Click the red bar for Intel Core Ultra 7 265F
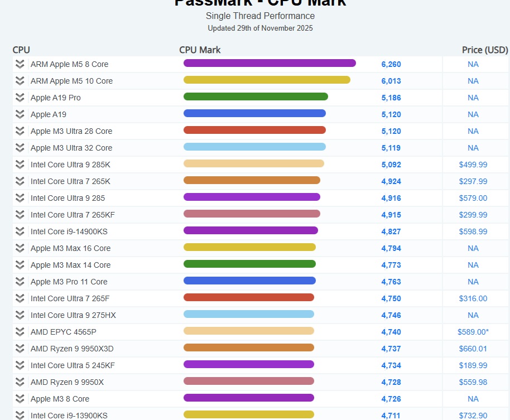 click(x=249, y=297)
